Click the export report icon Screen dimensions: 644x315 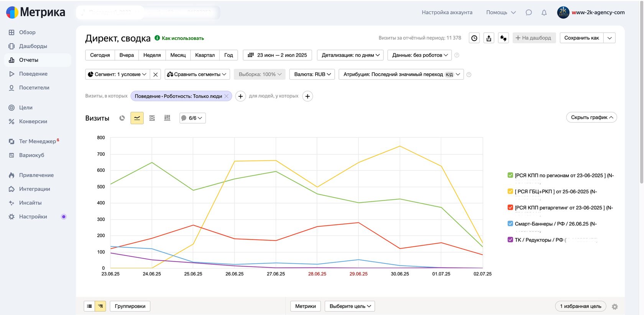[x=489, y=38]
